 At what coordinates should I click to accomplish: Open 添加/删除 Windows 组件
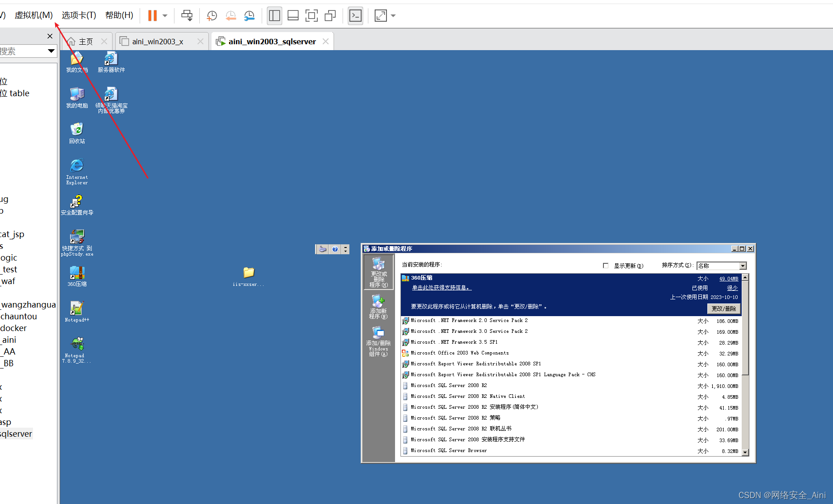(379, 341)
